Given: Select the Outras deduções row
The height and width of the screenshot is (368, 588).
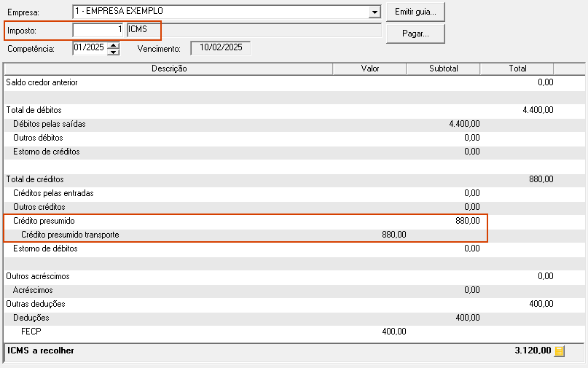Looking at the screenshot, I should [x=294, y=304].
